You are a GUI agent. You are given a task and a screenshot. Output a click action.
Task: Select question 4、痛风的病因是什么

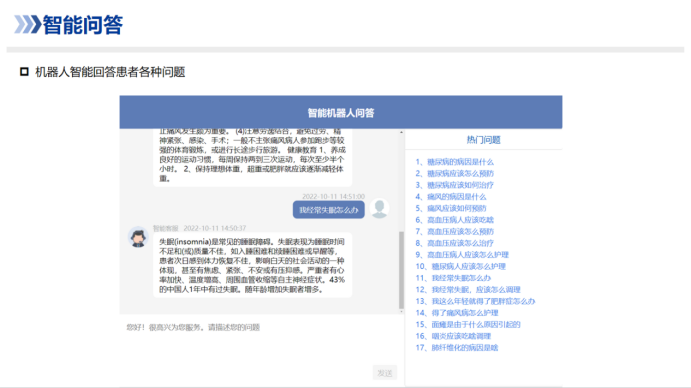click(x=450, y=197)
